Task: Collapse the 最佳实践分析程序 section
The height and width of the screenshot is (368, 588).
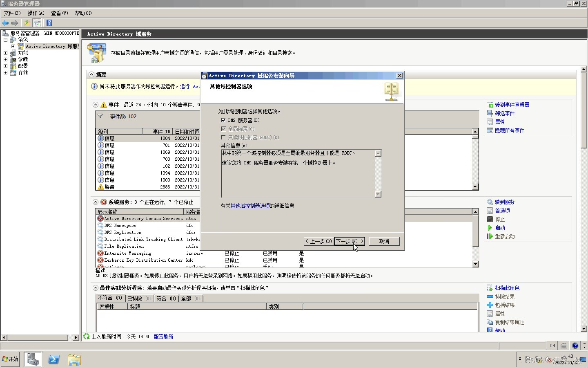Action: pyautogui.click(x=96, y=288)
